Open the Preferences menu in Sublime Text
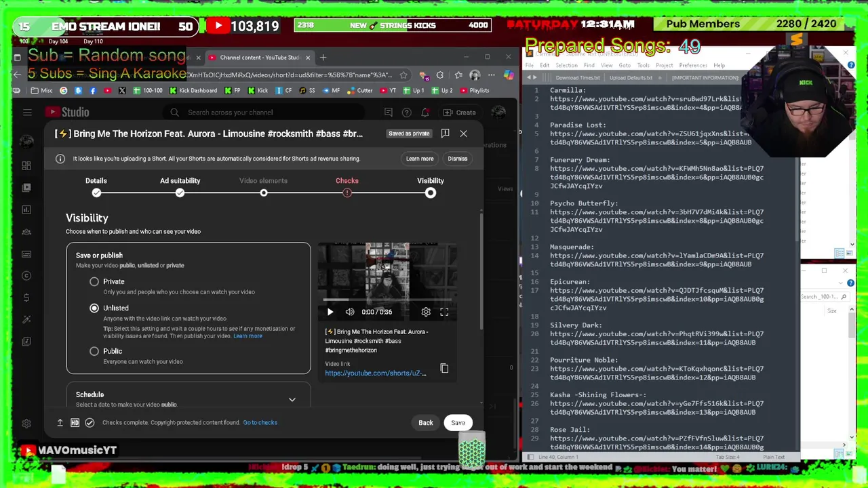 click(x=693, y=66)
